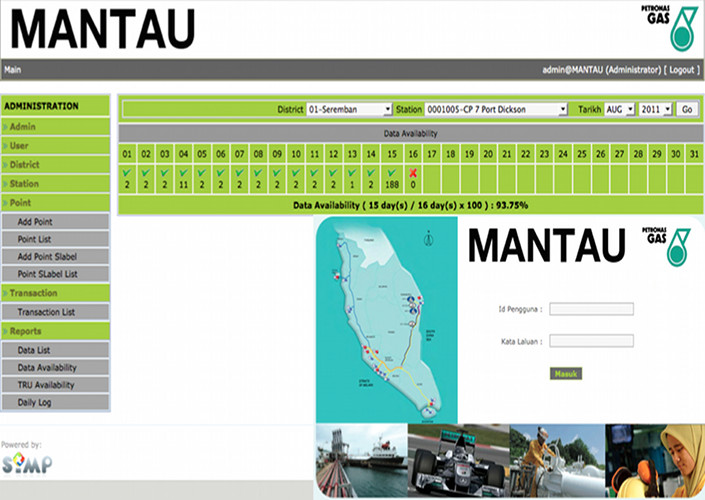The height and width of the screenshot is (500, 705).
Task: Expand the Admin section in sidebar
Action: [x=55, y=127]
